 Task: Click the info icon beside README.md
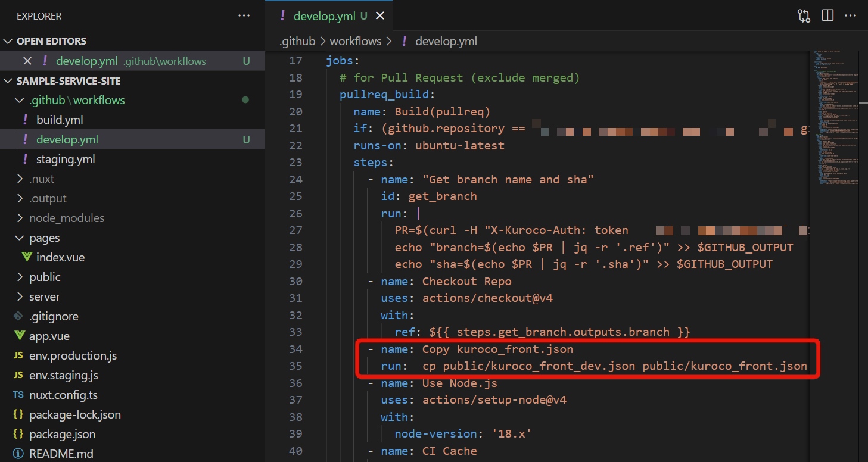(x=18, y=454)
